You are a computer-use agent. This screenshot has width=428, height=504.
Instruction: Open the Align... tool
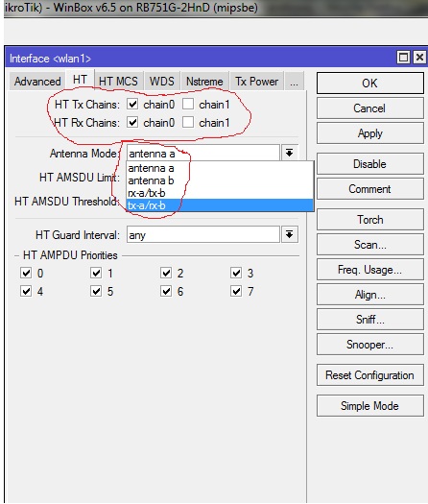coord(370,295)
